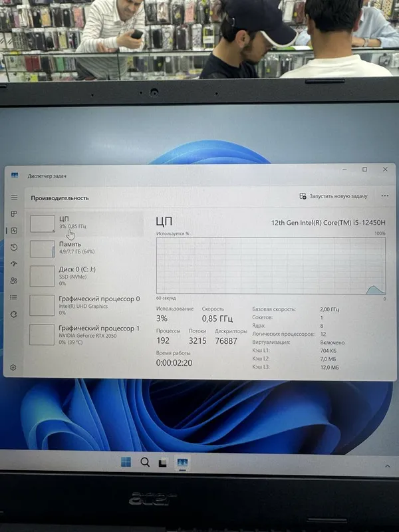
Task: Click the Task Manager title bar app icon
Action: click(x=14, y=175)
